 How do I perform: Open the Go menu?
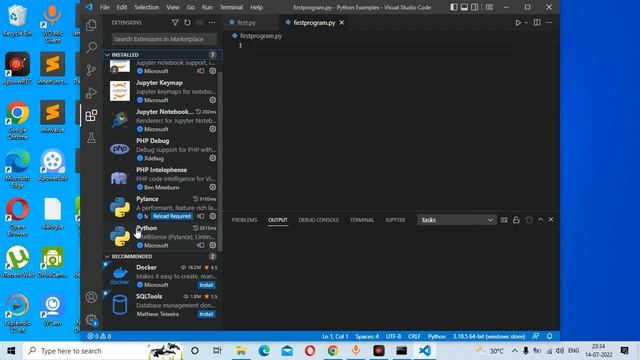(191, 7)
